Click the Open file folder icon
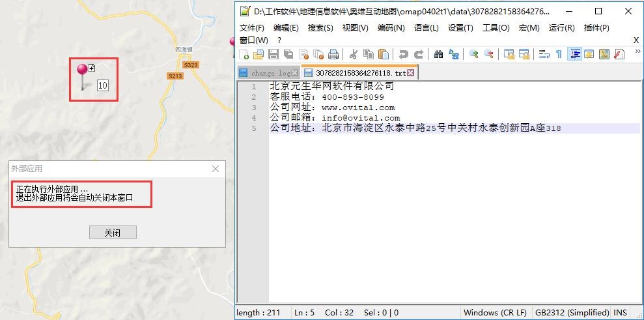This screenshot has width=644, height=320. click(x=259, y=54)
